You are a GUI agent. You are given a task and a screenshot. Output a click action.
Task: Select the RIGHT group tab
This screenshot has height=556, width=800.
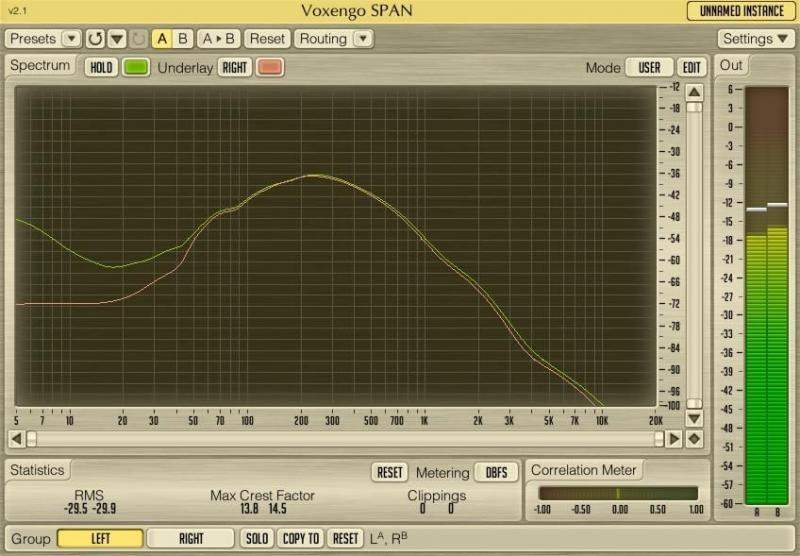[191, 538]
